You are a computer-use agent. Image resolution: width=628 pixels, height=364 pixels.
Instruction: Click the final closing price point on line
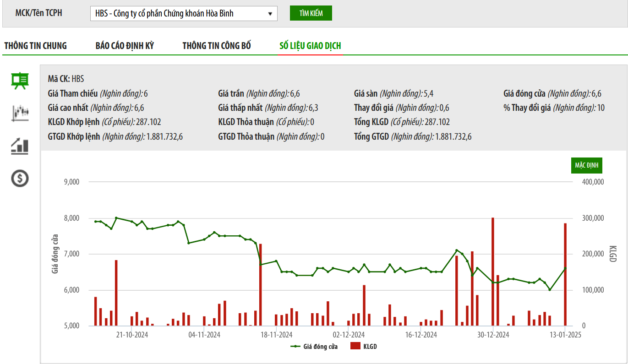click(x=565, y=268)
